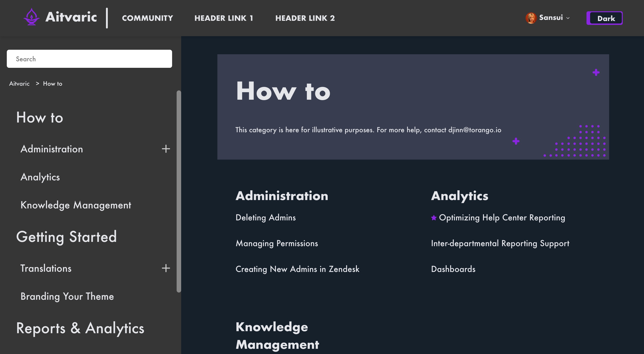Click the Sansui user avatar

pyautogui.click(x=531, y=18)
